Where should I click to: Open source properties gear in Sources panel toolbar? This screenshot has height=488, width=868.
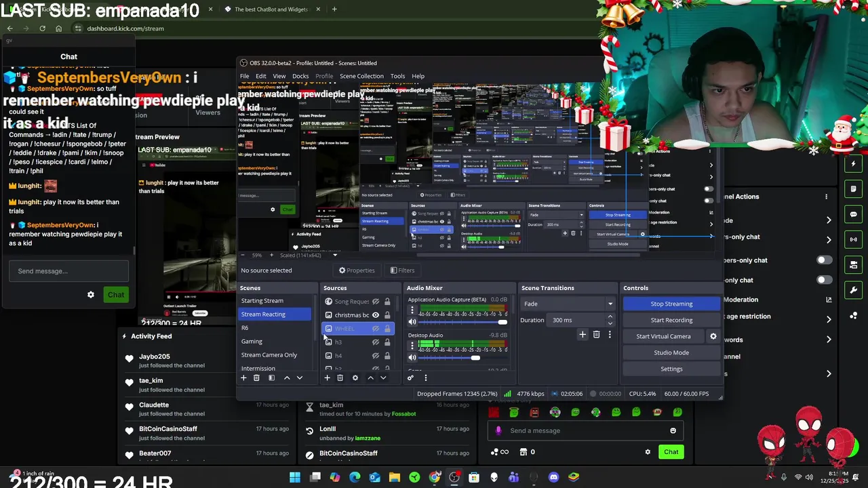point(355,378)
